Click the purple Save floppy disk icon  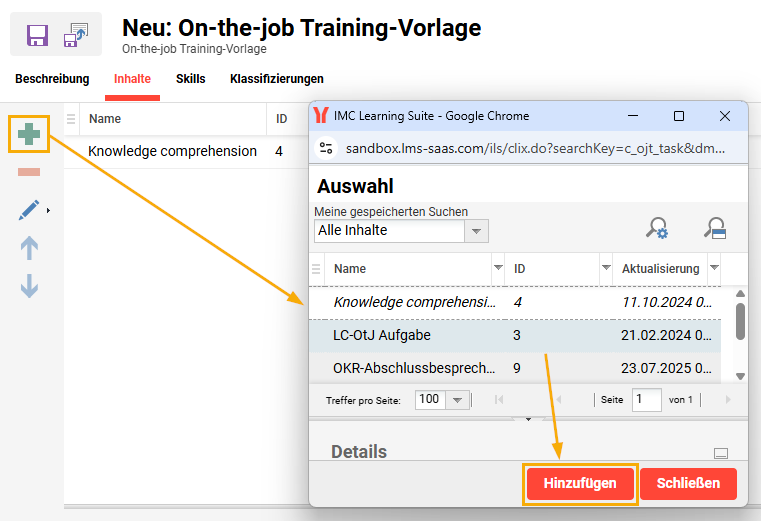37,35
